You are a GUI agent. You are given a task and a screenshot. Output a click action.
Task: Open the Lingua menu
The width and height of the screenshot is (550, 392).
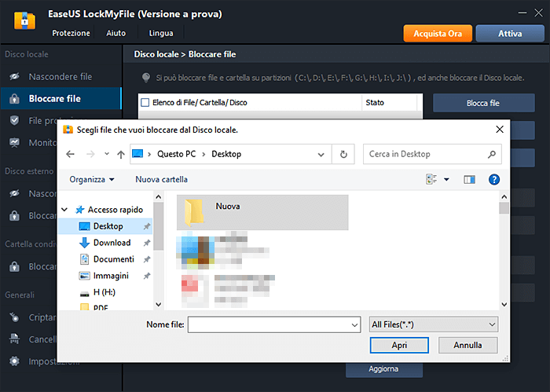click(x=161, y=33)
